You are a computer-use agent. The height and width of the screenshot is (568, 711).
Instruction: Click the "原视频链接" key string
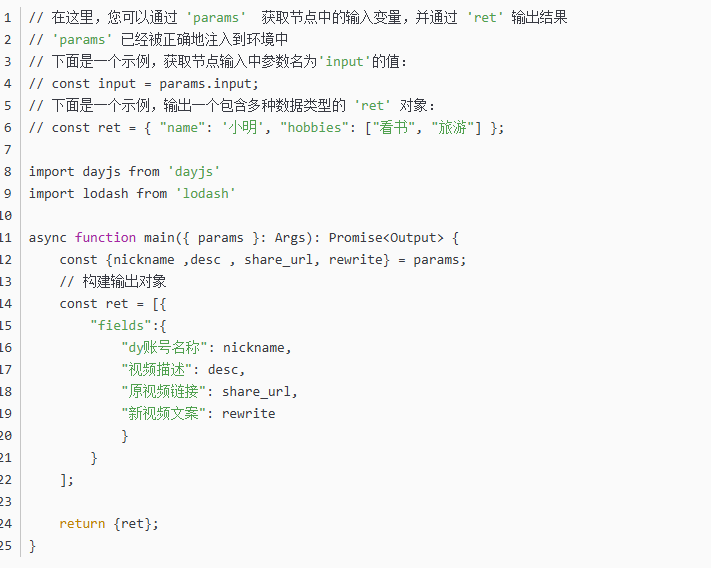pyautogui.click(x=167, y=391)
